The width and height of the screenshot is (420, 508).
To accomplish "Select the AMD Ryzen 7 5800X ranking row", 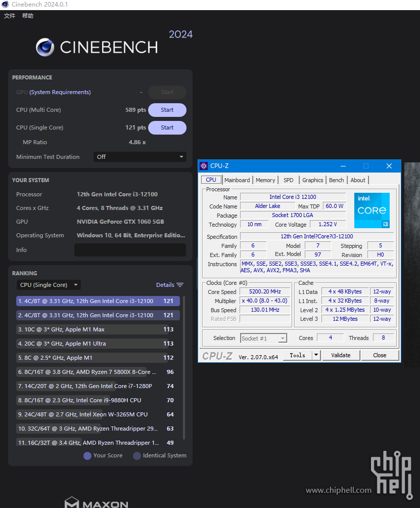I will tap(98, 372).
